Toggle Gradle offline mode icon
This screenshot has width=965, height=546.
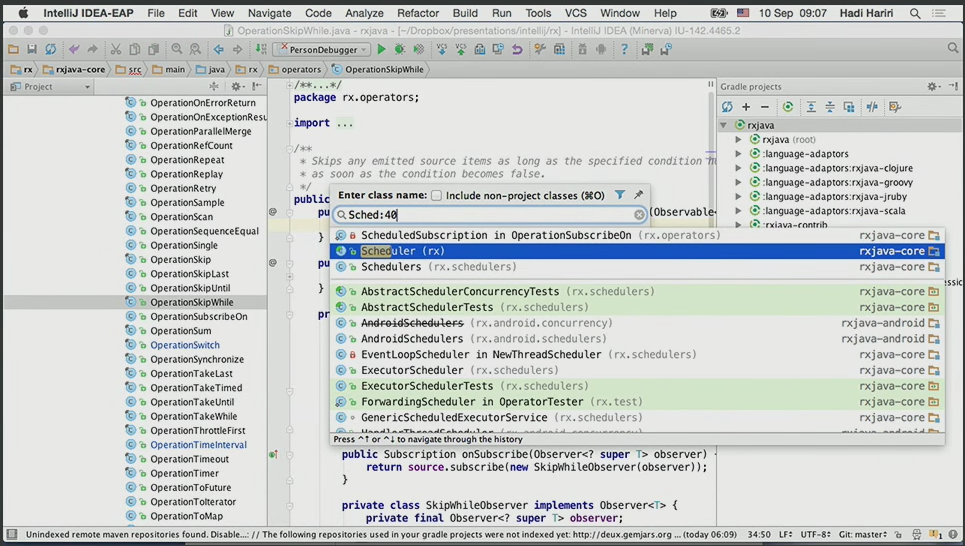[872, 107]
